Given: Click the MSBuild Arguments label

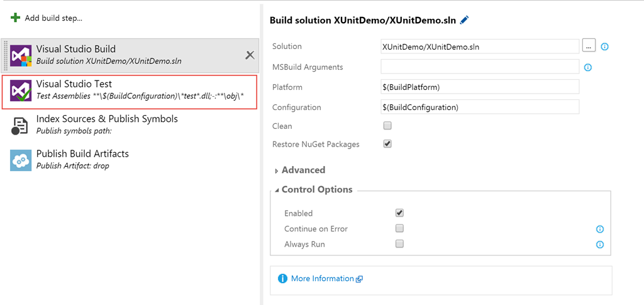Looking at the screenshot, I should click(308, 67).
